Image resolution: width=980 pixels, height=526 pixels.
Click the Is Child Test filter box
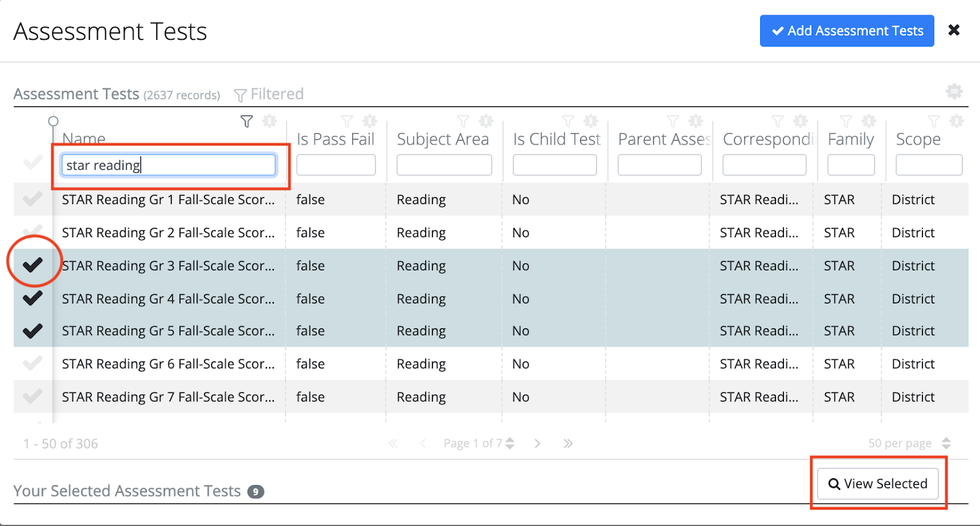(554, 165)
